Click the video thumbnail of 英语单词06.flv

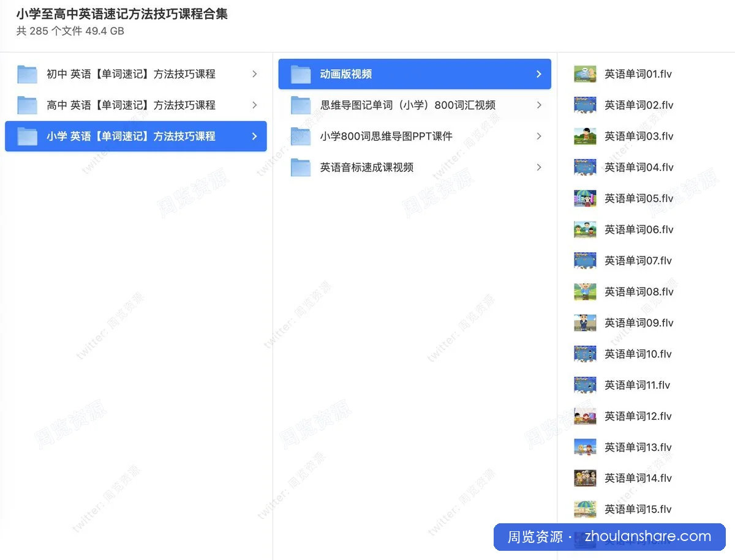(585, 230)
